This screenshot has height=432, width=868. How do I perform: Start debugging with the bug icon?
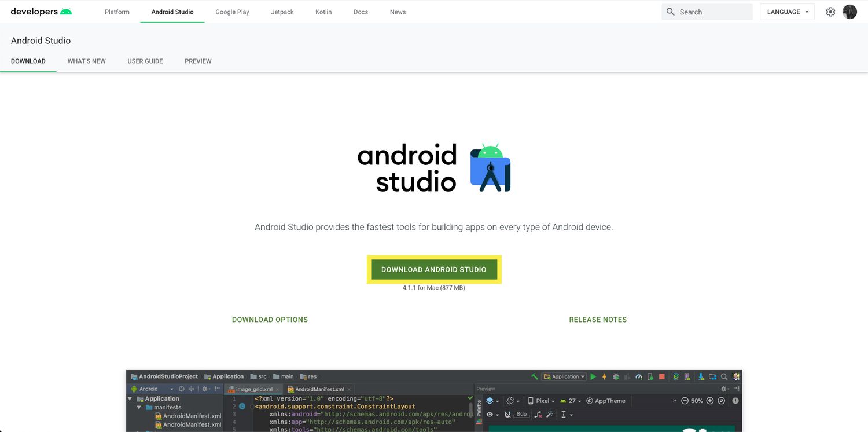point(616,376)
